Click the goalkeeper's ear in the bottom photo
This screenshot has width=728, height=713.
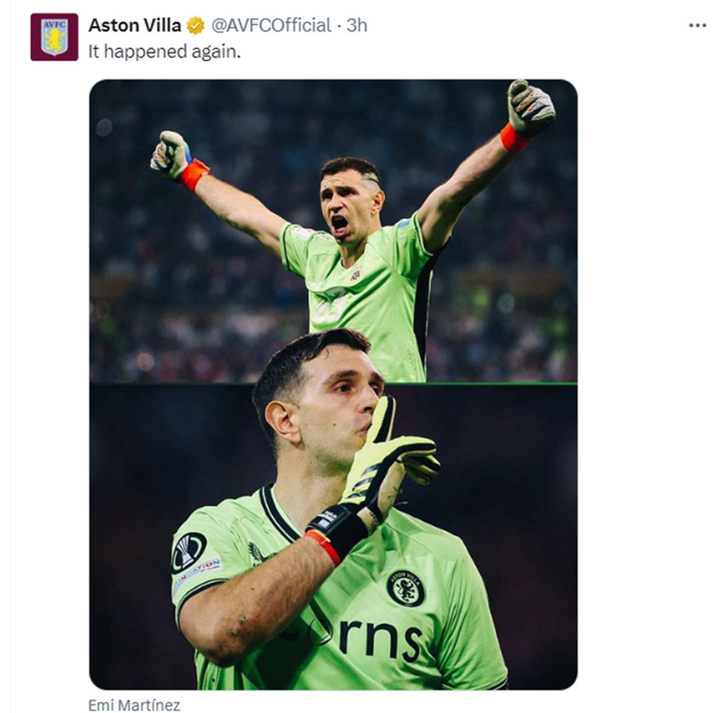coord(283,420)
